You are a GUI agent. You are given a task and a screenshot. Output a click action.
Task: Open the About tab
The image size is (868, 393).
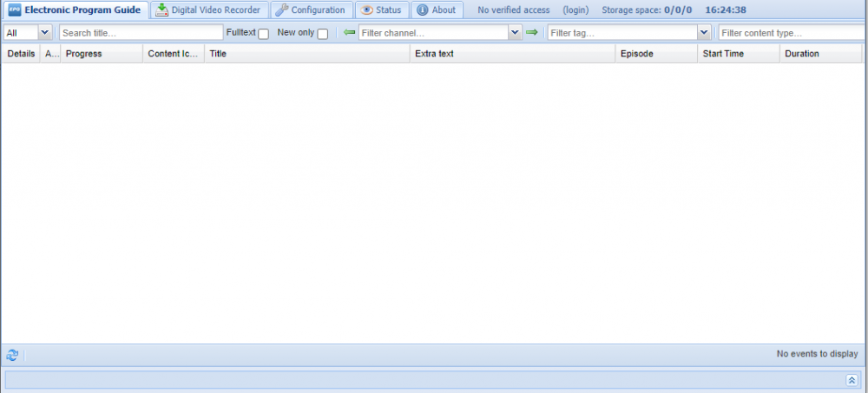(437, 10)
